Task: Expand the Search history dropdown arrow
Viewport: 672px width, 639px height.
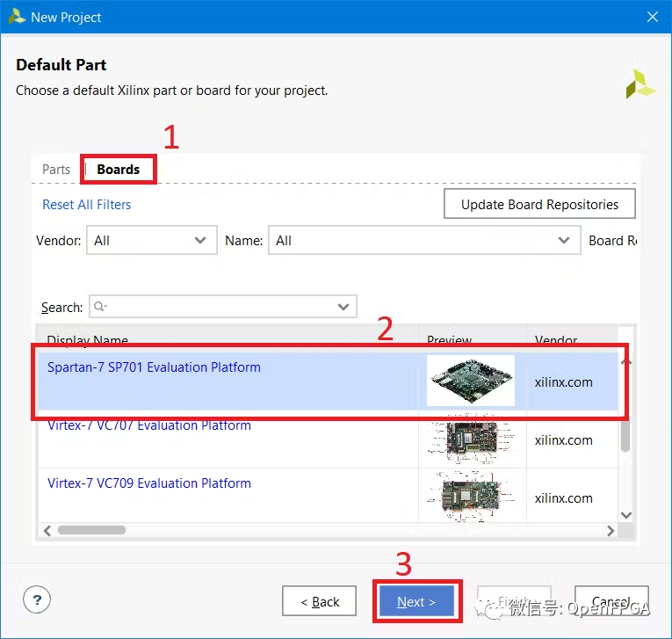Action: click(343, 307)
